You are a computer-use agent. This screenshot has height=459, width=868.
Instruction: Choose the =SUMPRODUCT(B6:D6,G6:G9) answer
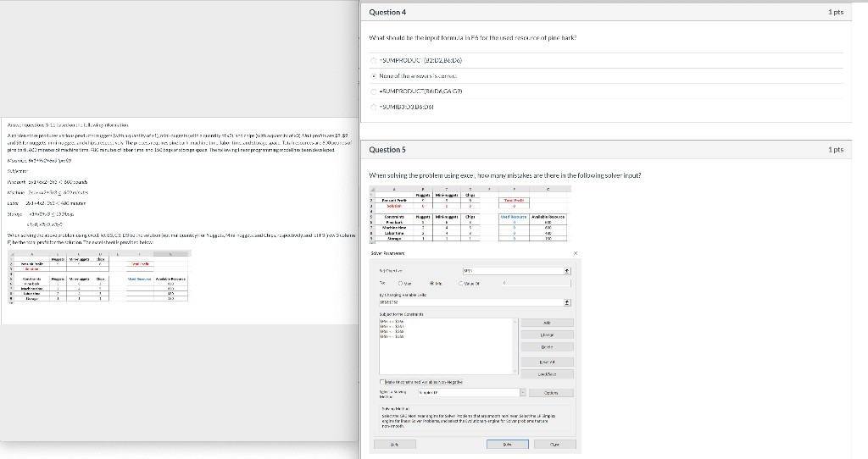click(374, 91)
